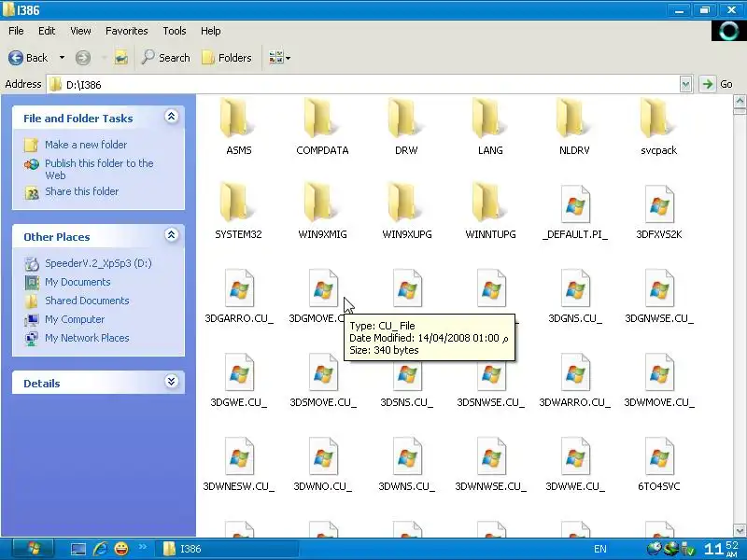Viewport: 747px width, 560px height.
Task: Select the 3DGNS.CU_ file icon
Action: [x=575, y=288]
